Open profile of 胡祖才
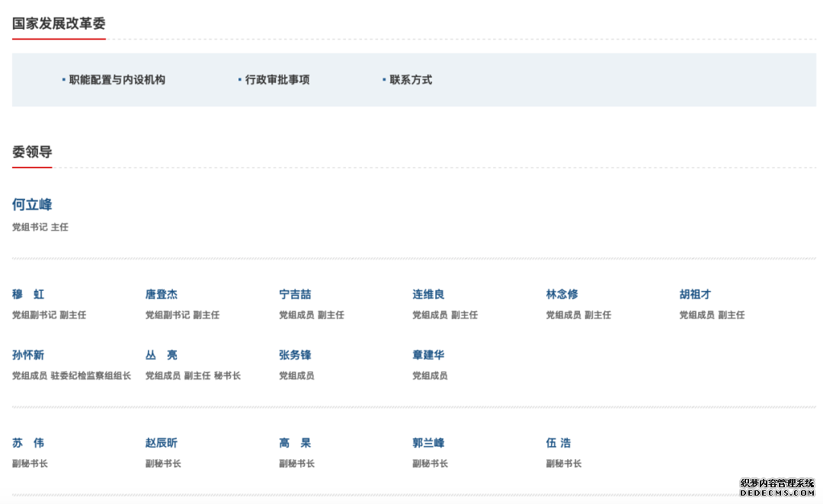The image size is (823, 504). (695, 294)
